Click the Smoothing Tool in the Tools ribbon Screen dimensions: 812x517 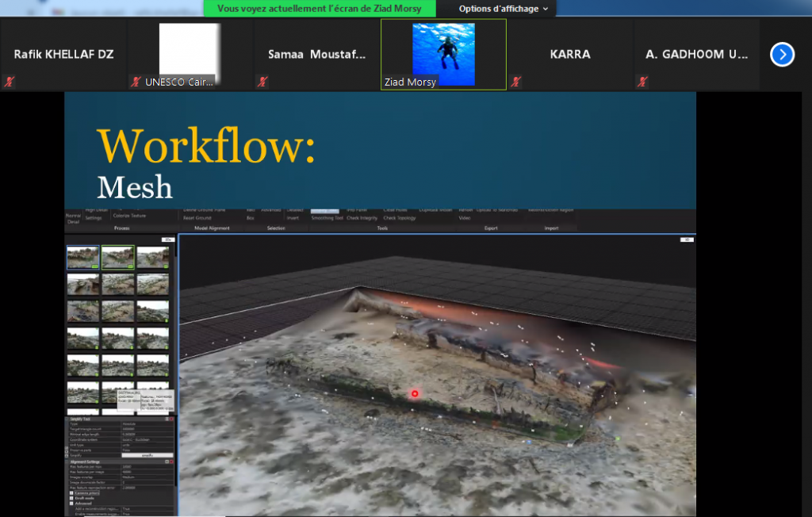(327, 217)
